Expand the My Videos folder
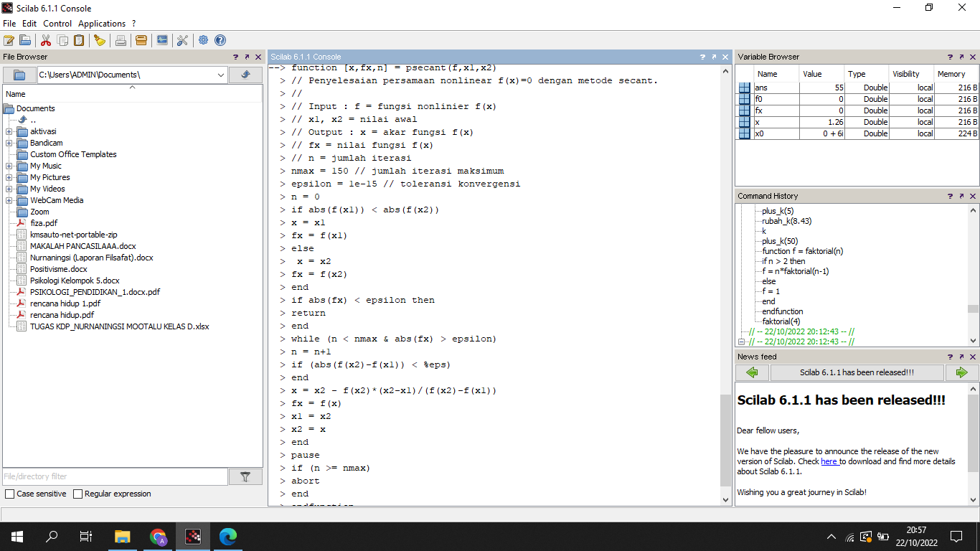Screen dimensions: 980x551 (9, 189)
